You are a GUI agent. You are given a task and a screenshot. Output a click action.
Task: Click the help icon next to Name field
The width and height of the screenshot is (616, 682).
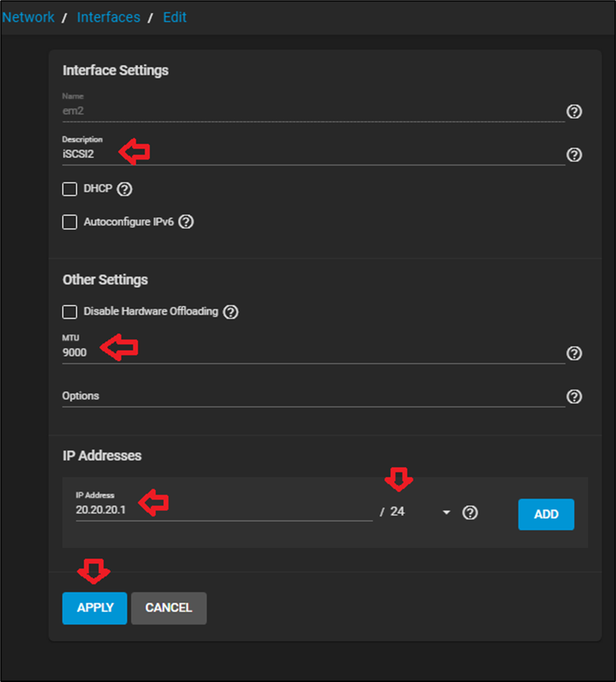coord(574,111)
